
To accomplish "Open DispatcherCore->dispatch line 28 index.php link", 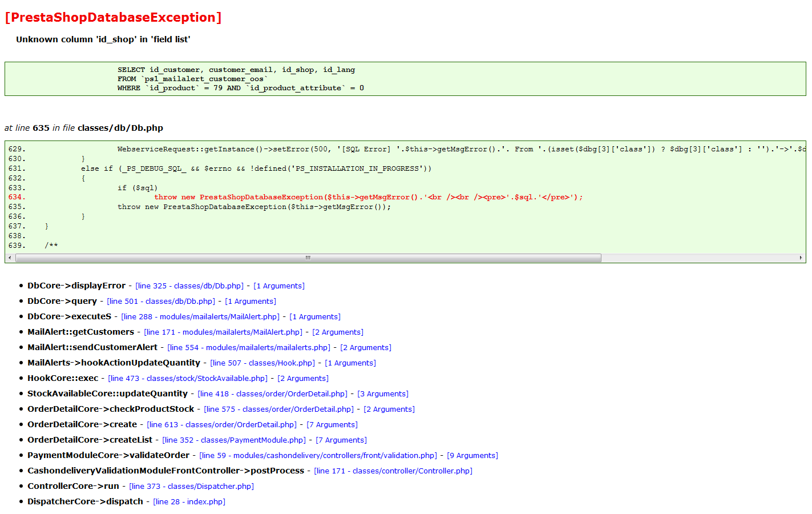I will [189, 502].
